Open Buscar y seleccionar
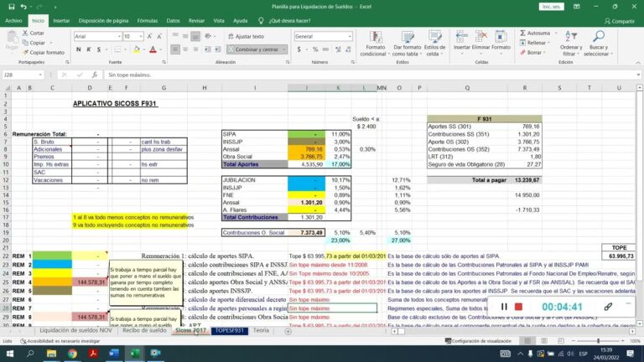644x362 pixels. click(598, 44)
